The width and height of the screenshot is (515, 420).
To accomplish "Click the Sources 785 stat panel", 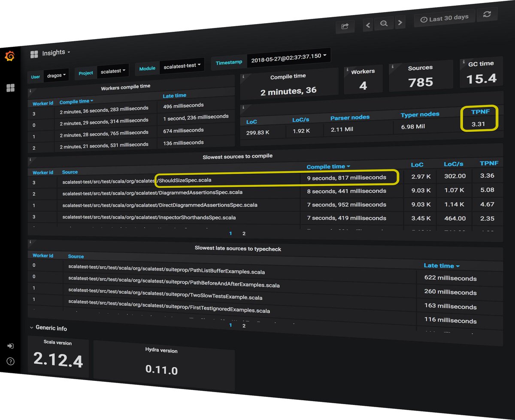I will point(421,76).
